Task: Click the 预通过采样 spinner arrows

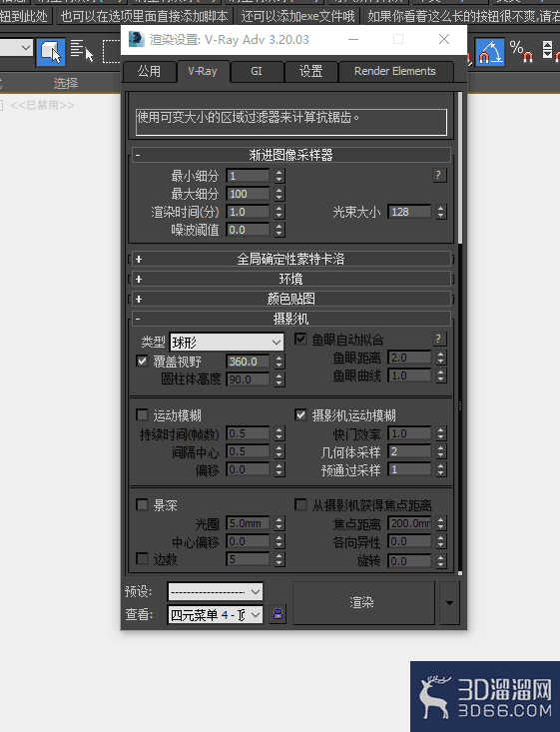Action: (x=441, y=469)
